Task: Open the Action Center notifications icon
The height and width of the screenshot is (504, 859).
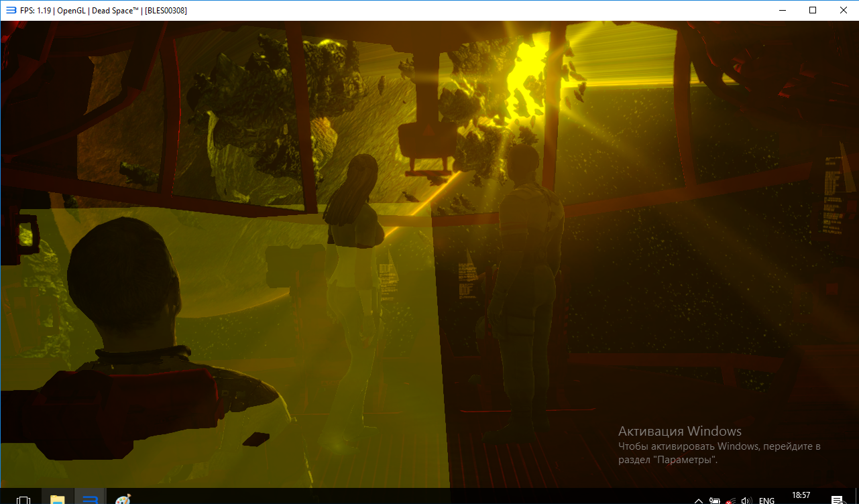Action: (x=837, y=500)
